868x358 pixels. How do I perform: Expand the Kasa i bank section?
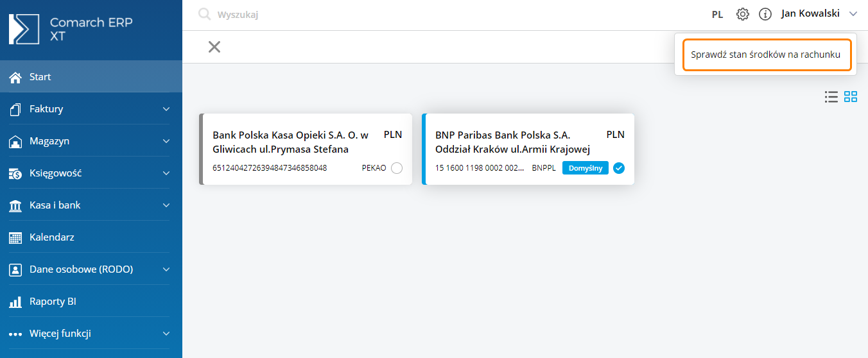coord(166,205)
